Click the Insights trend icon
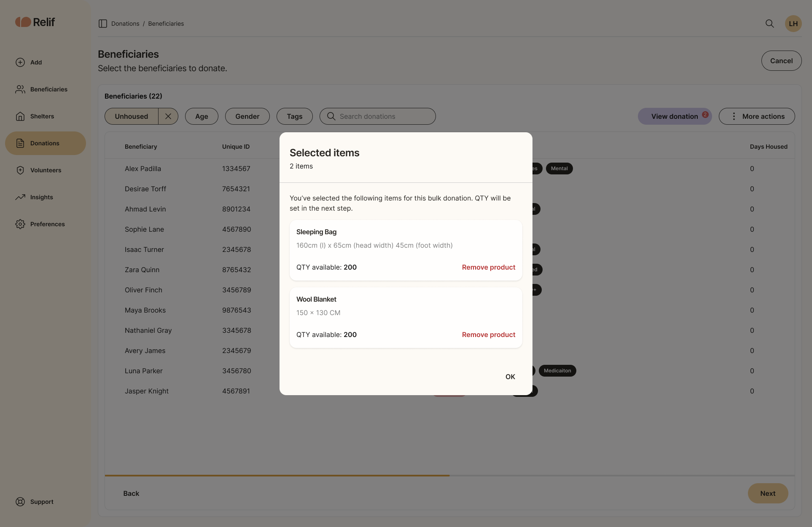 coord(20,197)
